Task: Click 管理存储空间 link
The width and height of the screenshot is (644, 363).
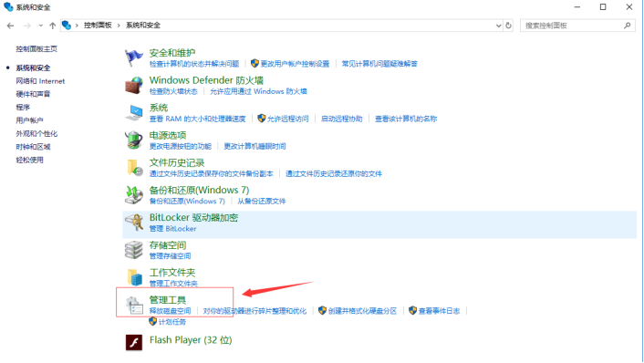Action: coord(170,256)
